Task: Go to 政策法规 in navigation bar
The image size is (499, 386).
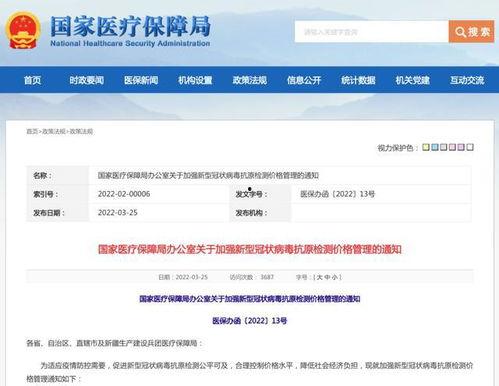Action: [x=250, y=80]
